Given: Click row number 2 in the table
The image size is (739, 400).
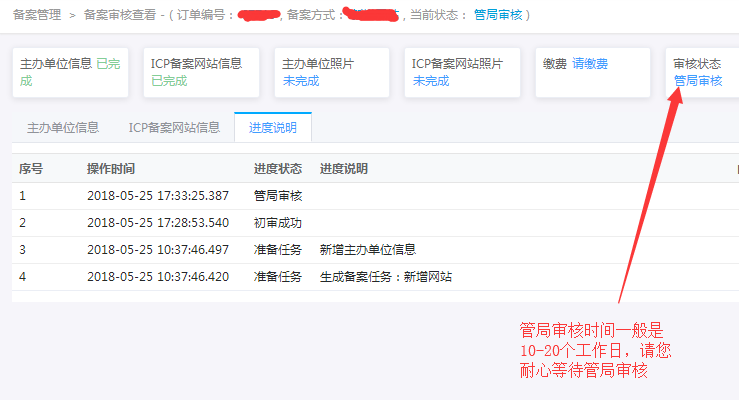Looking at the screenshot, I should pyautogui.click(x=22, y=222).
